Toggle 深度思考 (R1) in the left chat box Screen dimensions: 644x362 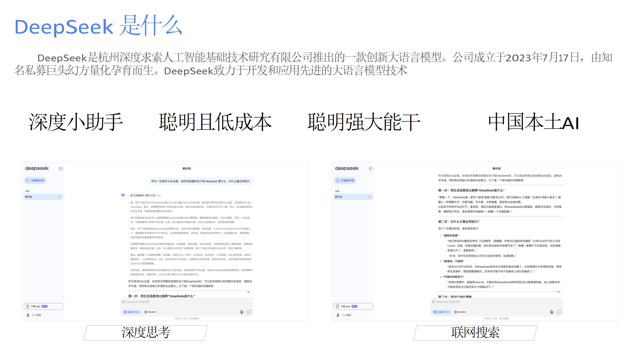pos(132,312)
